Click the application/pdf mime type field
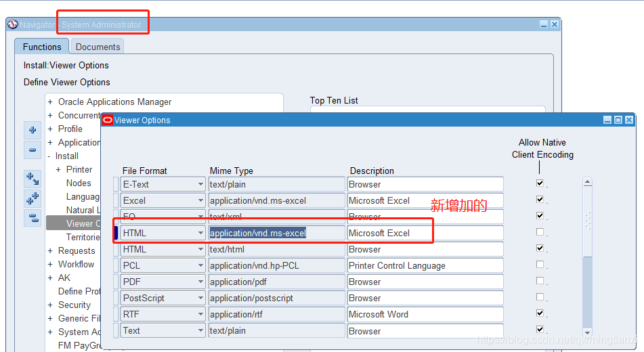Image resolution: width=644 pixels, height=352 pixels. coord(276,282)
